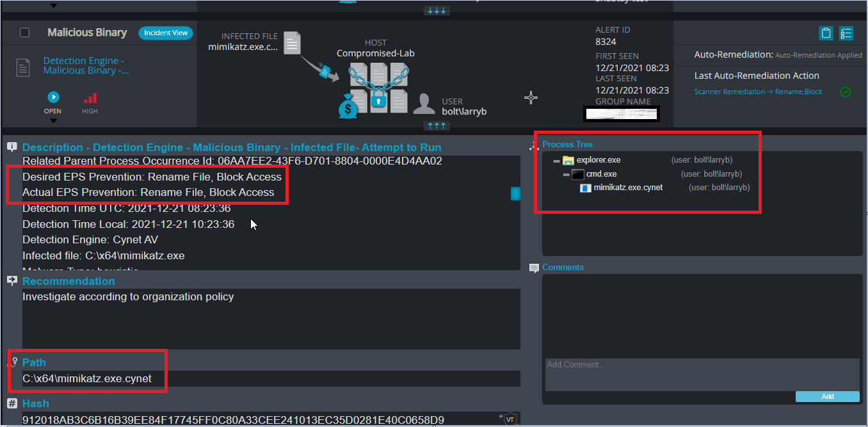
Task: Click the Hash section number-sign icon
Action: point(12,403)
